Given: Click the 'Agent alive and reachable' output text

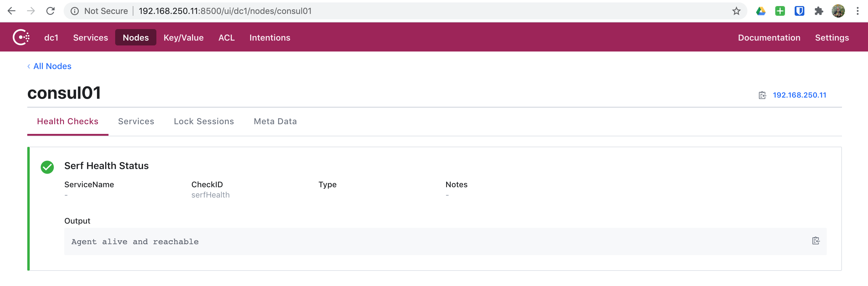Looking at the screenshot, I should coord(135,242).
